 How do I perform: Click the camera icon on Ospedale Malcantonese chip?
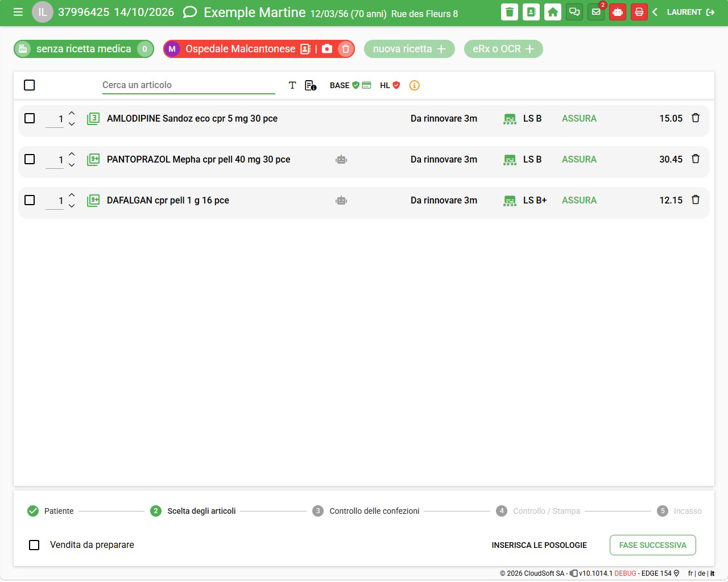point(327,49)
